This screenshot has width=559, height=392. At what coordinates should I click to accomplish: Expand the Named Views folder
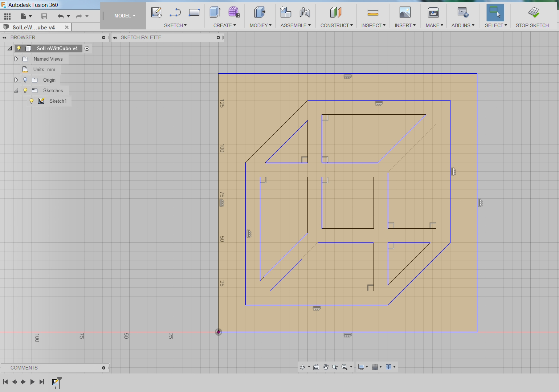point(16,59)
